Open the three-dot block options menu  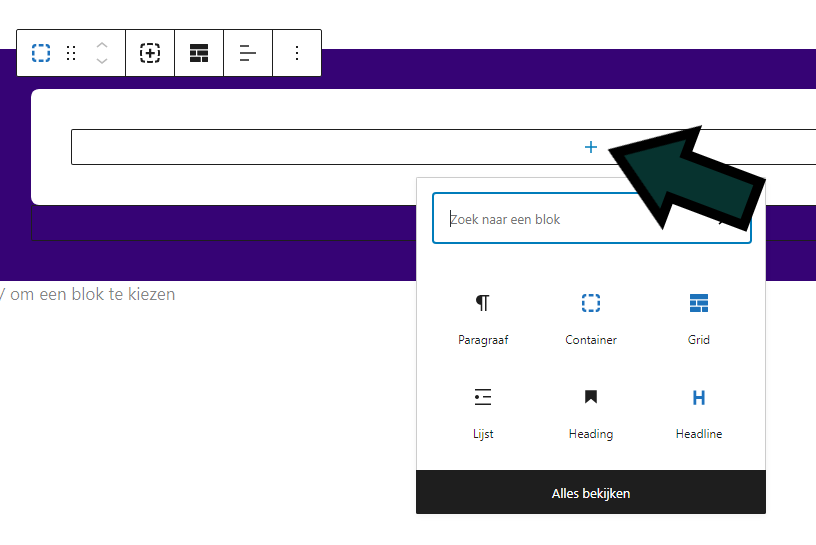[296, 53]
